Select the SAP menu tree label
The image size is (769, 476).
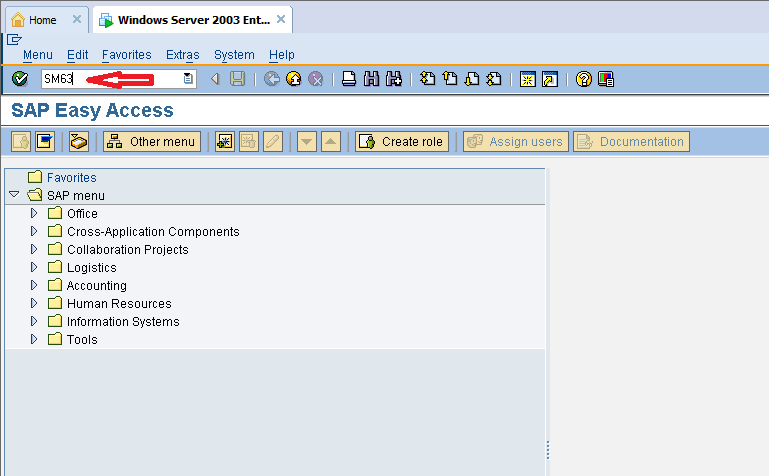click(76, 196)
